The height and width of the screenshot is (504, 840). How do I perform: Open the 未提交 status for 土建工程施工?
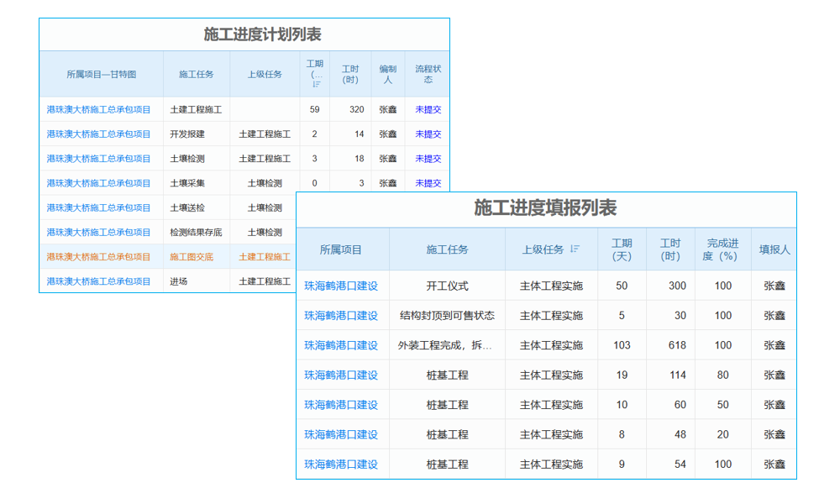(x=428, y=109)
